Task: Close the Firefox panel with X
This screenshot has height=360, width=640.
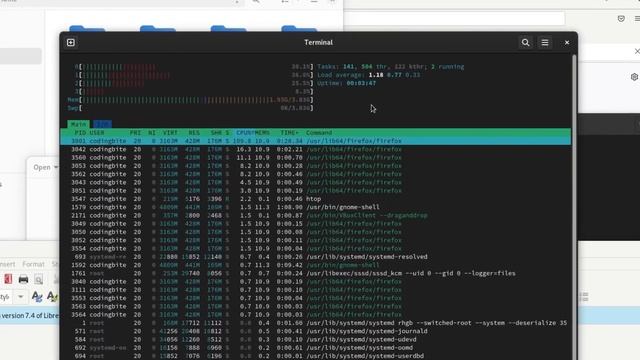Action: (x=637, y=51)
